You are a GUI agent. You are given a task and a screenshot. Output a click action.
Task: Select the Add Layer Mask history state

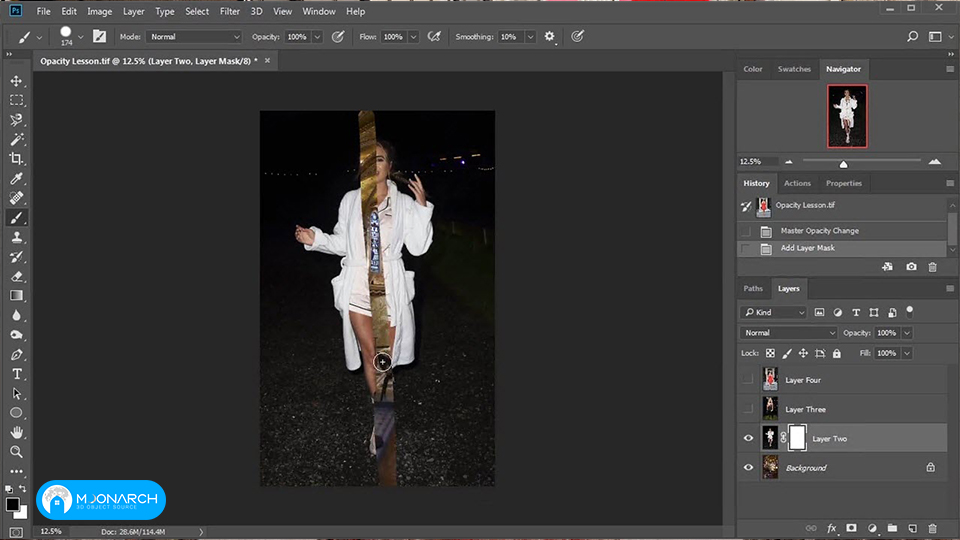tap(842, 248)
